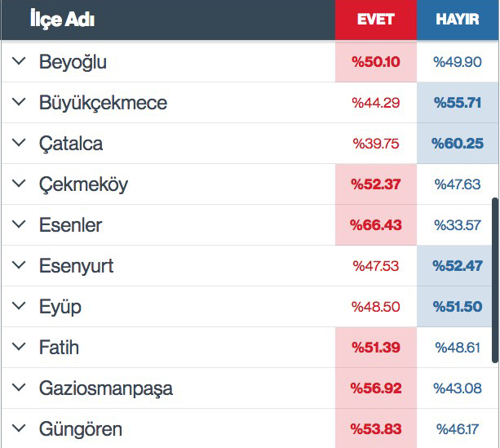Expand the Esenyurt row chevron

[19, 265]
